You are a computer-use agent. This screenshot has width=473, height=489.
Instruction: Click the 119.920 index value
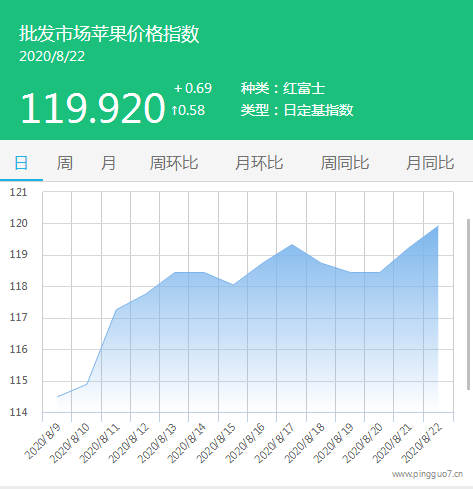(x=93, y=108)
